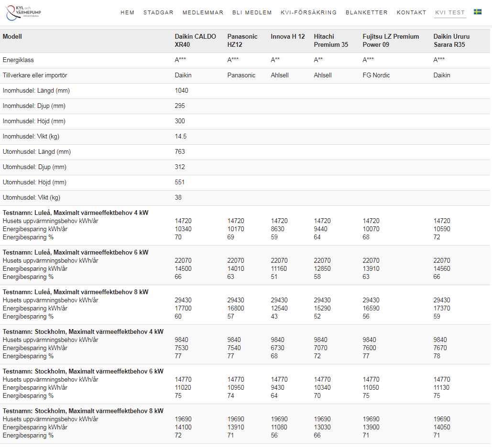Click the value 763 outdoor length
The image size is (492, 448).
click(x=180, y=152)
